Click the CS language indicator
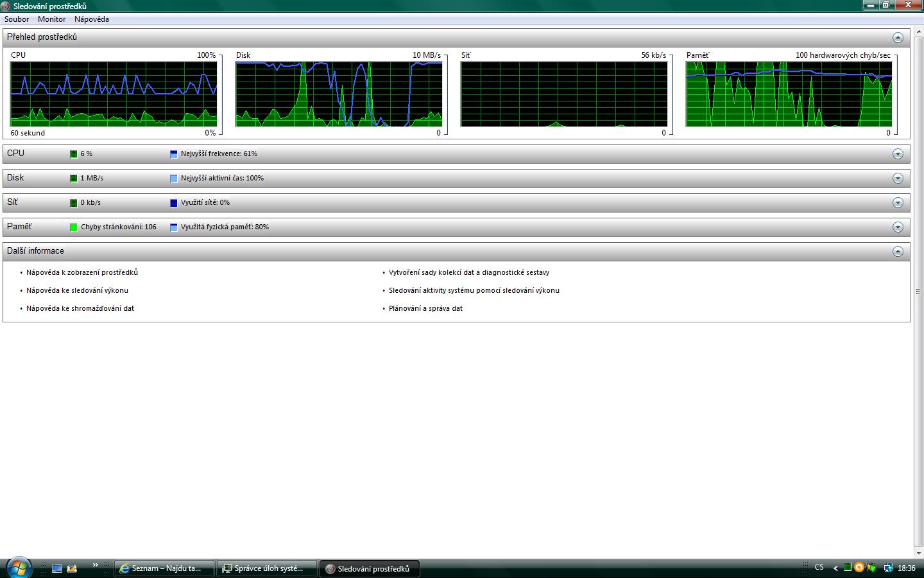 [x=819, y=568]
